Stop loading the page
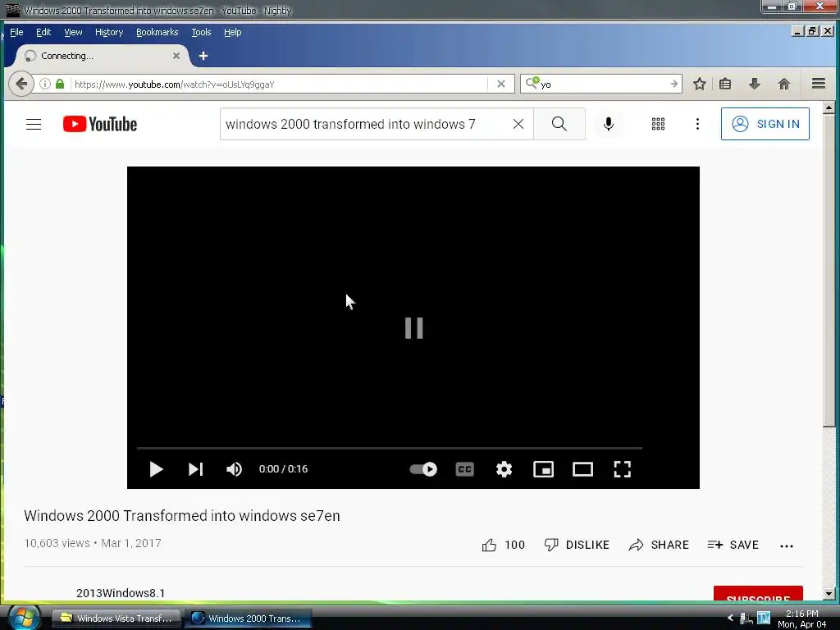 [501, 84]
